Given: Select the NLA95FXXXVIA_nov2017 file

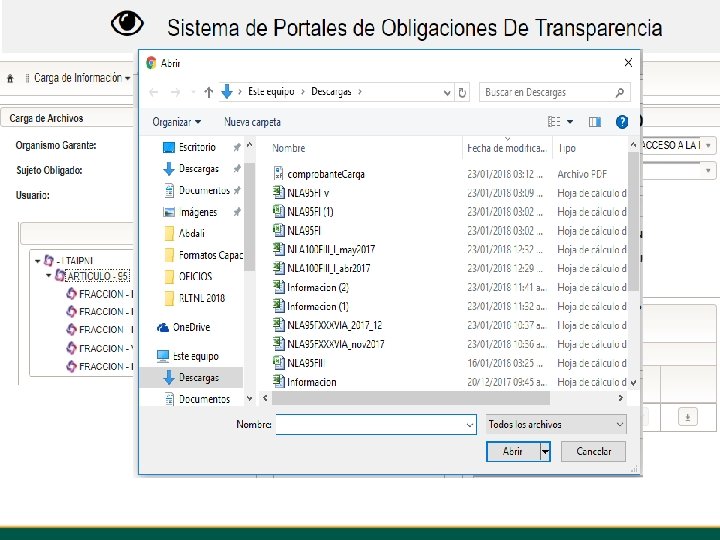Looking at the screenshot, I should tap(335, 344).
